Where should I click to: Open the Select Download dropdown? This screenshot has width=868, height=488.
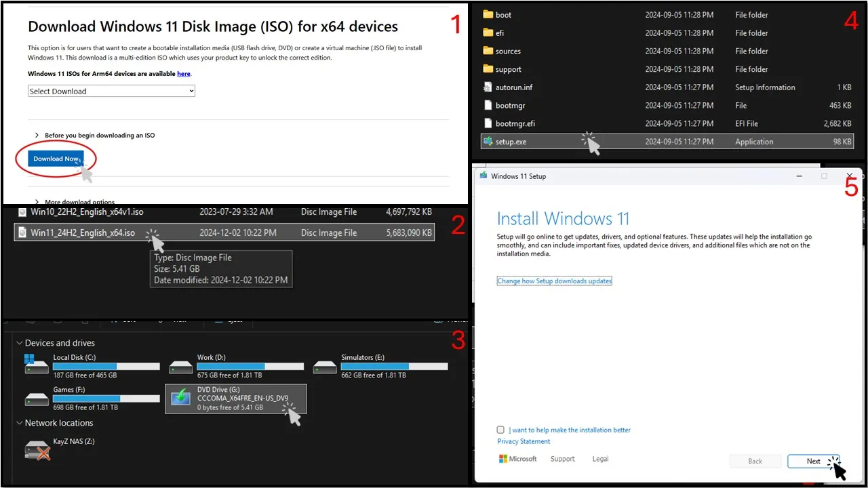pyautogui.click(x=111, y=91)
